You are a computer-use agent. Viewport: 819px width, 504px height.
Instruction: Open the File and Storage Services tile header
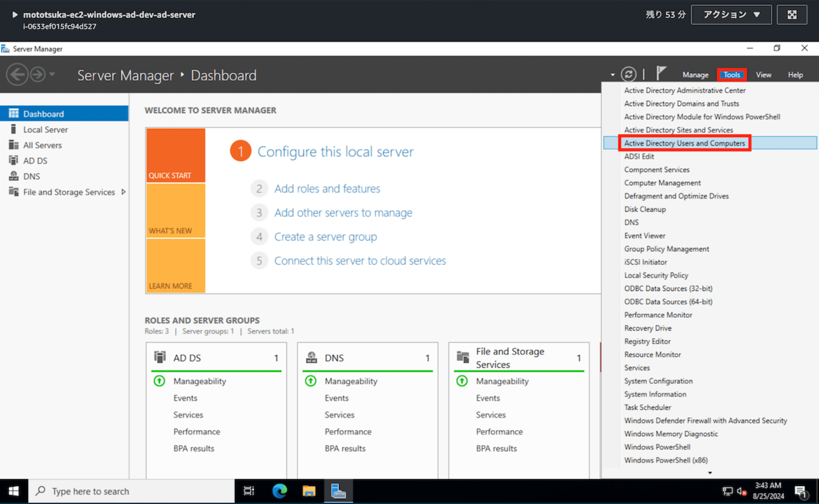click(x=519, y=358)
